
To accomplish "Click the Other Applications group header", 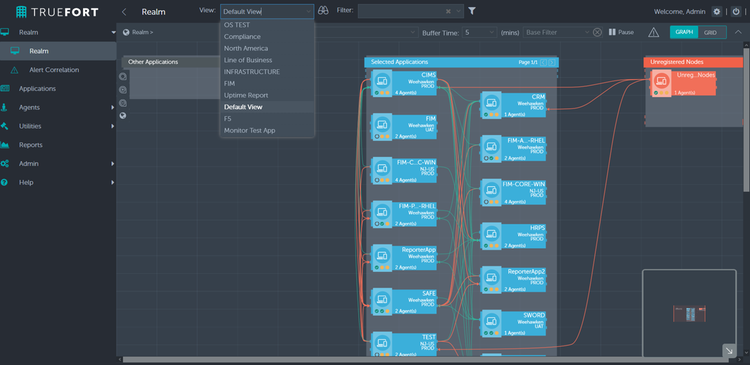I will 171,62.
